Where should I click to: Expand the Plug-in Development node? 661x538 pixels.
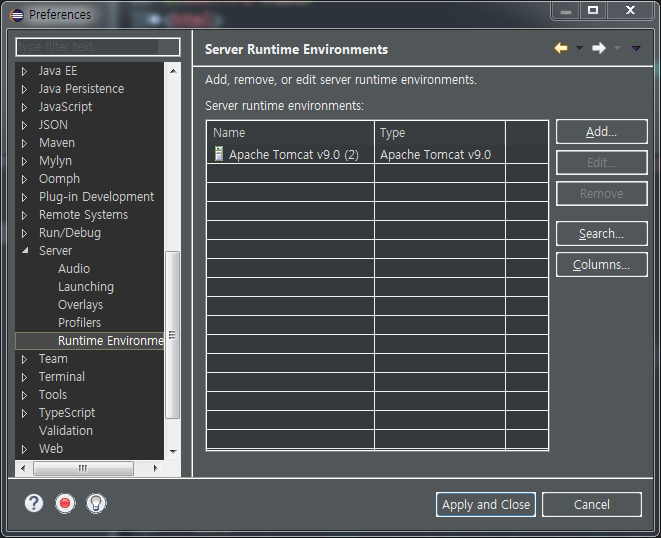point(24,198)
